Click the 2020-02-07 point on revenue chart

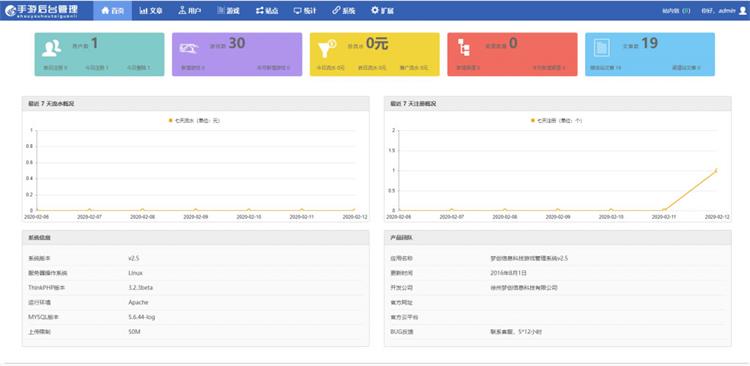(89, 210)
